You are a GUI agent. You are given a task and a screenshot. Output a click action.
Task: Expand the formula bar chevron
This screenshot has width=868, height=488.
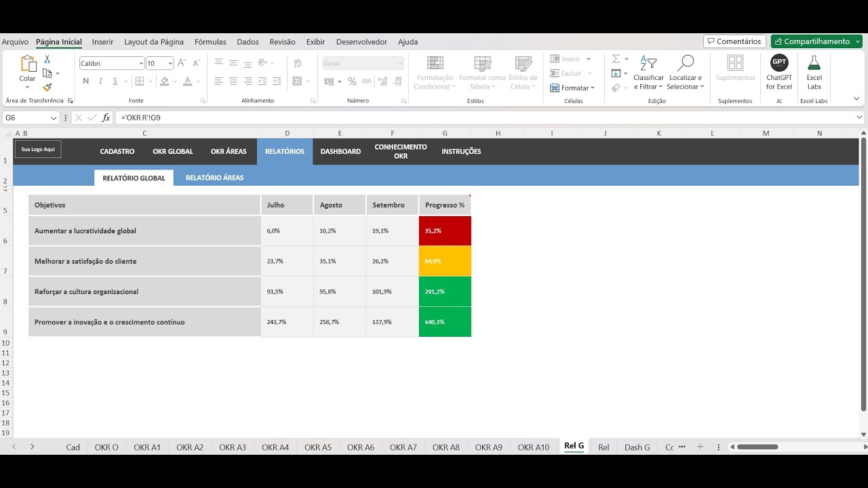859,117
